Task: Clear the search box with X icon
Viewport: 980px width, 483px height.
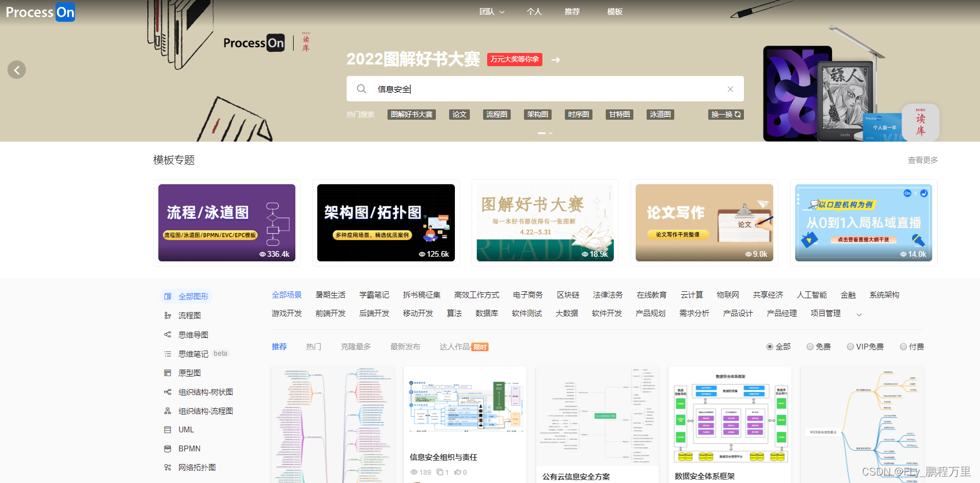Action: [x=730, y=89]
